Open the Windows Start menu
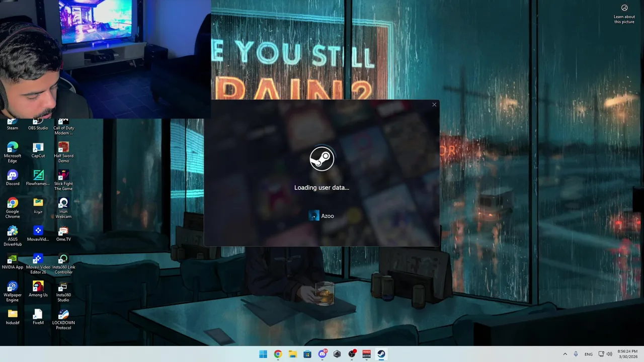 coord(263,354)
